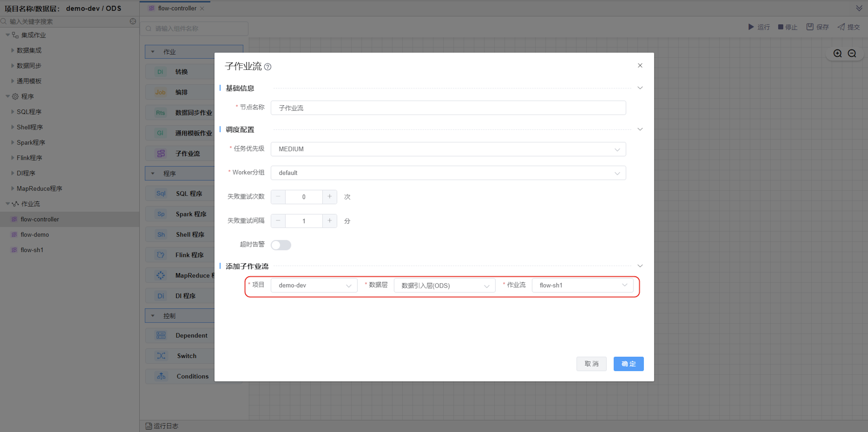Click the 提交 submit paper-plane icon
This screenshot has height=432, width=868.
coord(841,27)
